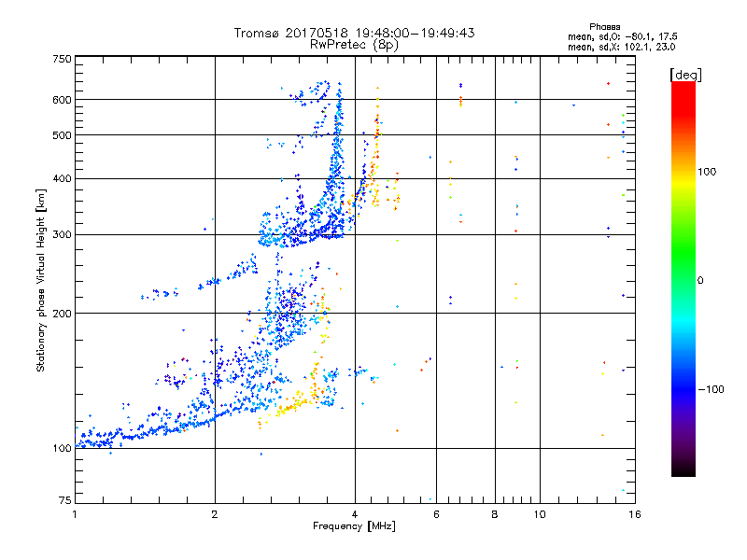Click the '400' height axis tick label
Image resolution: width=747 pixels, height=560 pixels.
(x=62, y=179)
